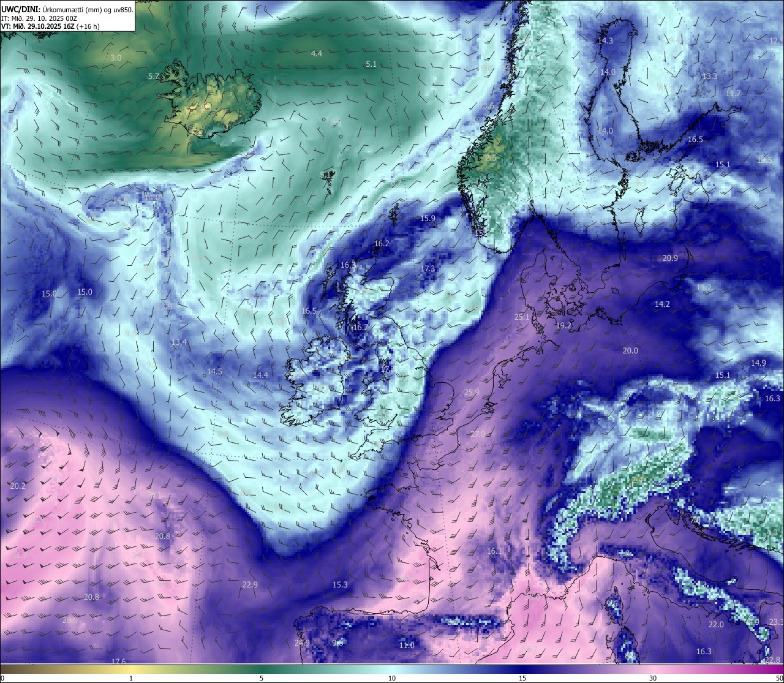Click the value label '2.5' over Norway
This screenshot has height=683, width=784.
click(x=491, y=158)
